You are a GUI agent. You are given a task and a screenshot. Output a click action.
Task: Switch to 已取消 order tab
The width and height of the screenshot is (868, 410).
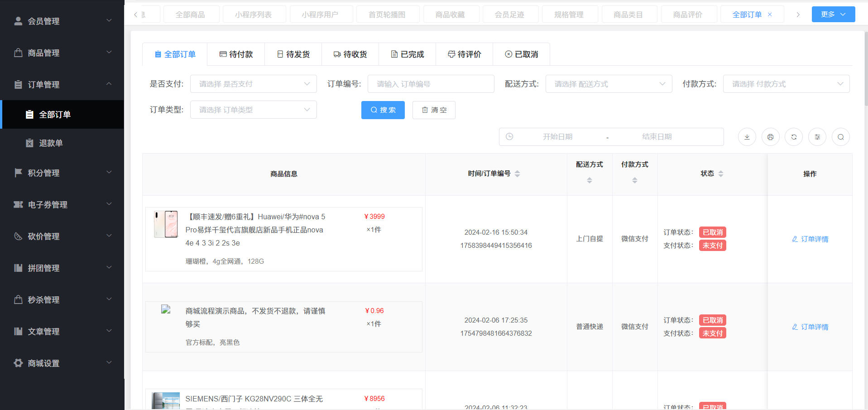(522, 54)
